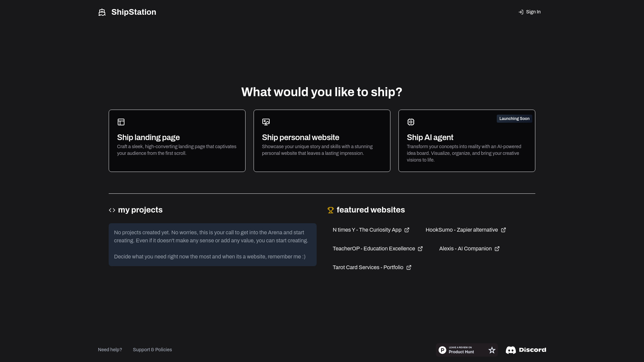This screenshot has width=644, height=362.
Task: Click the landing page layout icon
Action: (x=121, y=122)
